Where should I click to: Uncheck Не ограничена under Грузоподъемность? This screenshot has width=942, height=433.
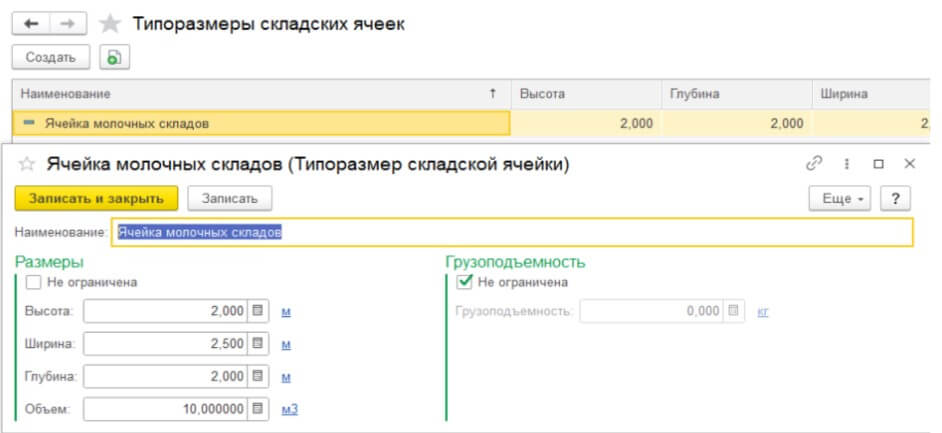tap(463, 282)
